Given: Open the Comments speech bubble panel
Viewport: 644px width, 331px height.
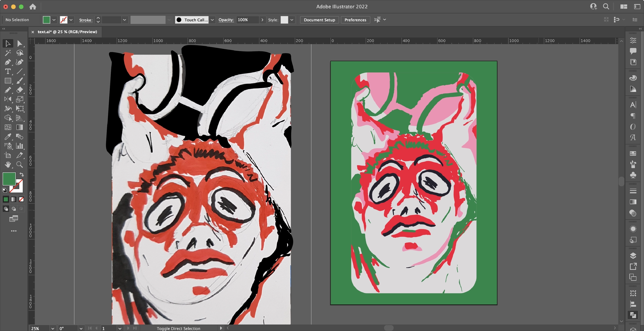Looking at the screenshot, I should coord(633,51).
